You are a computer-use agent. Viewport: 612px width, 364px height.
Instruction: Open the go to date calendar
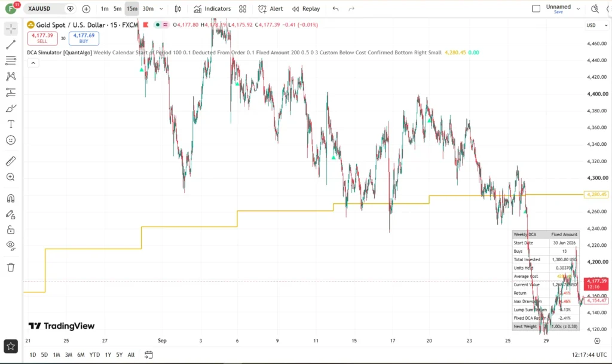point(148,354)
